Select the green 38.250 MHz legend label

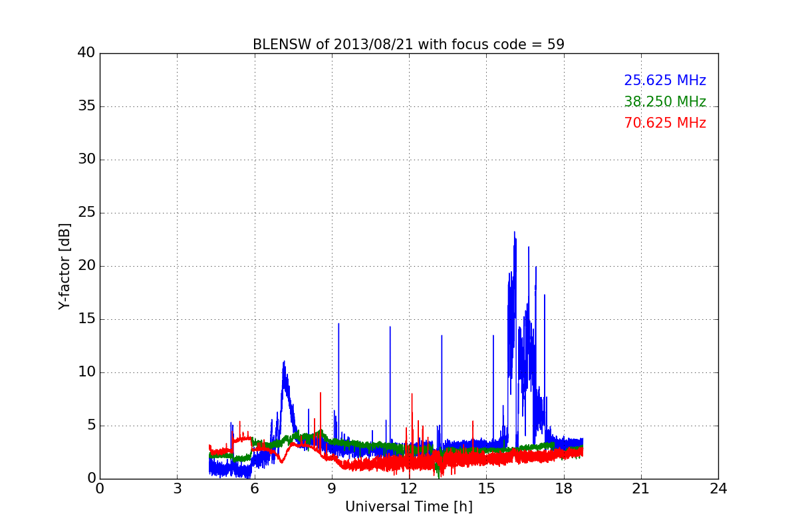click(x=665, y=102)
